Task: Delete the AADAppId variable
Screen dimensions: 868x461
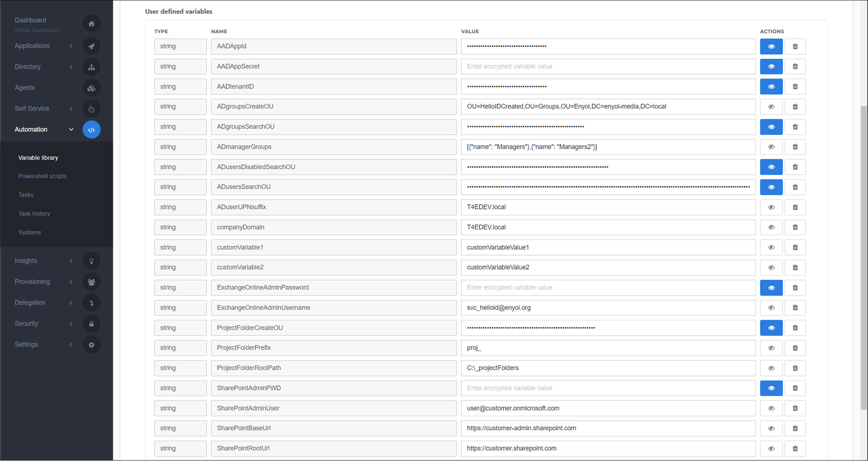Action: (795, 46)
